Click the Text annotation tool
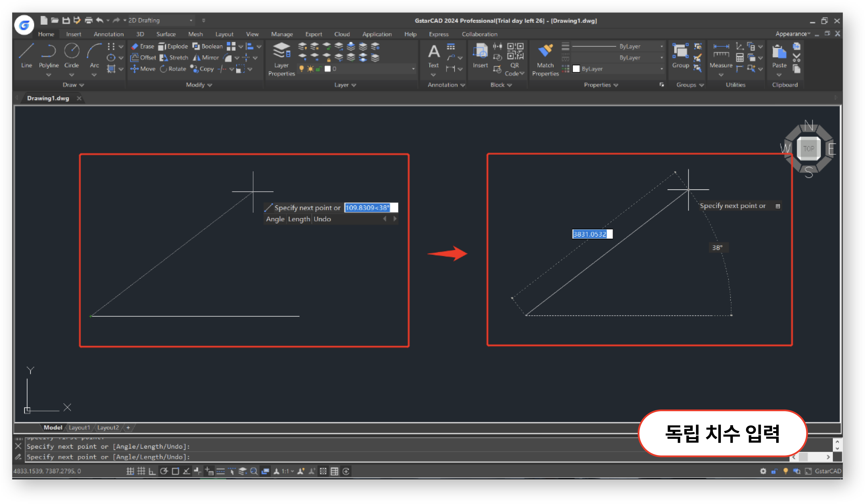The height and width of the screenshot is (504, 865). tap(434, 56)
